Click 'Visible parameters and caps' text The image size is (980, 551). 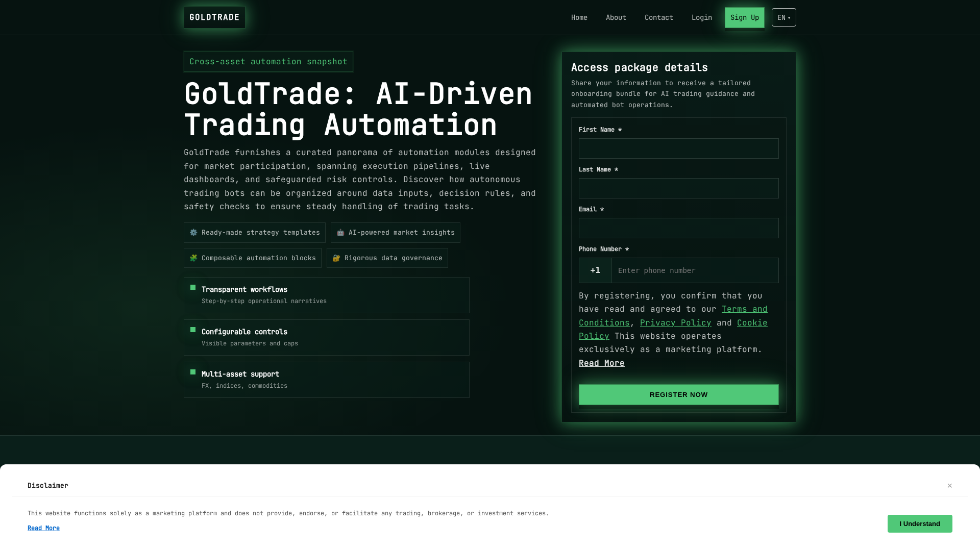click(250, 343)
